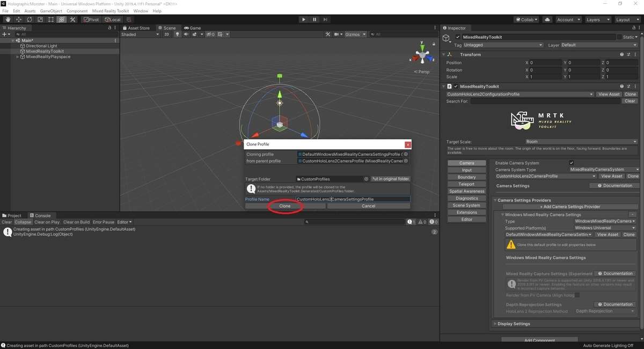Toggle MixedRealityToolkit component enabled checkbox
644x349 pixels.
pyautogui.click(x=456, y=86)
